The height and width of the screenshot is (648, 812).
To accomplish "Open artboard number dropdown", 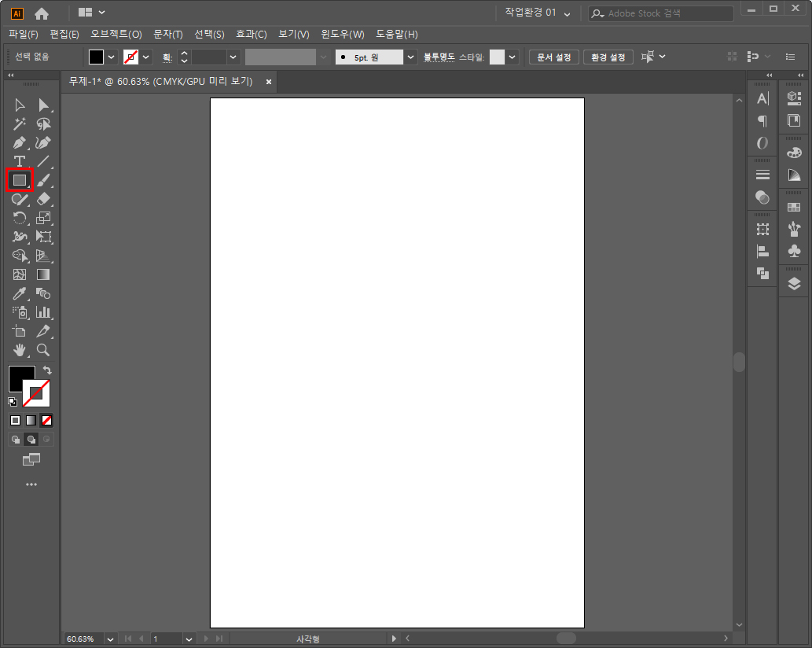I will [189, 639].
